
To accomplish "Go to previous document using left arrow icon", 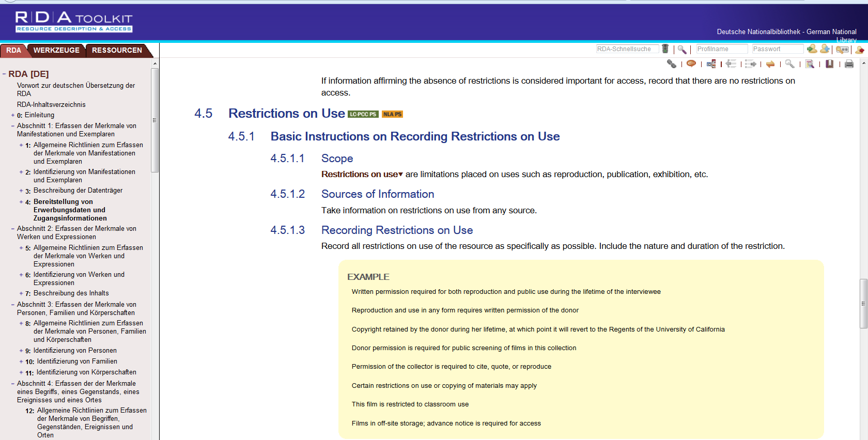I will 731,64.
